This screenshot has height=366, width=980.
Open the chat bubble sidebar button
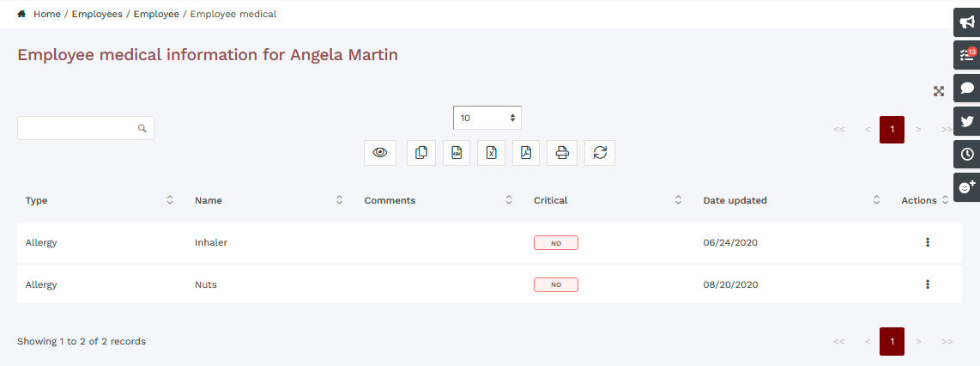967,88
